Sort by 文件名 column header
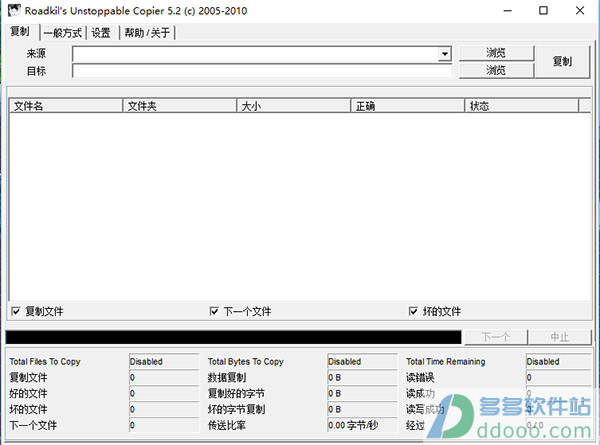This screenshot has height=445, width=600. click(x=66, y=106)
